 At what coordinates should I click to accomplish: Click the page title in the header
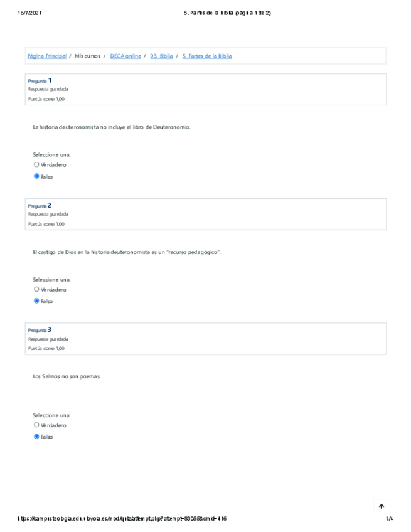click(222, 13)
